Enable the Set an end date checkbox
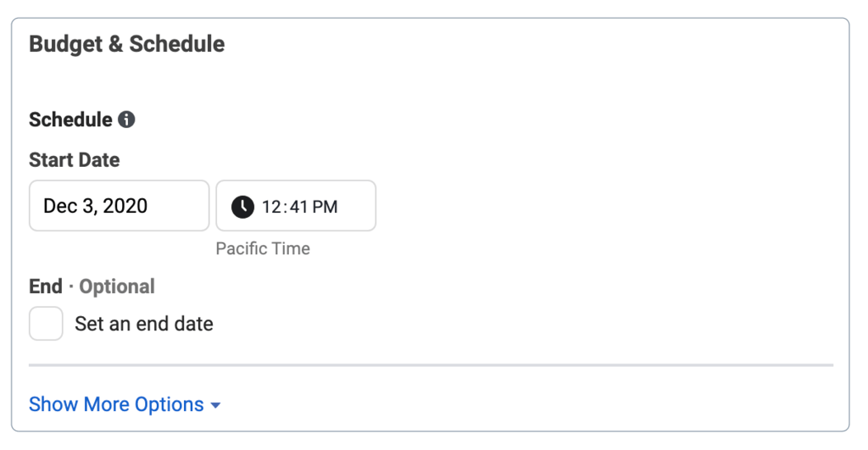The image size is (868, 450). click(46, 324)
